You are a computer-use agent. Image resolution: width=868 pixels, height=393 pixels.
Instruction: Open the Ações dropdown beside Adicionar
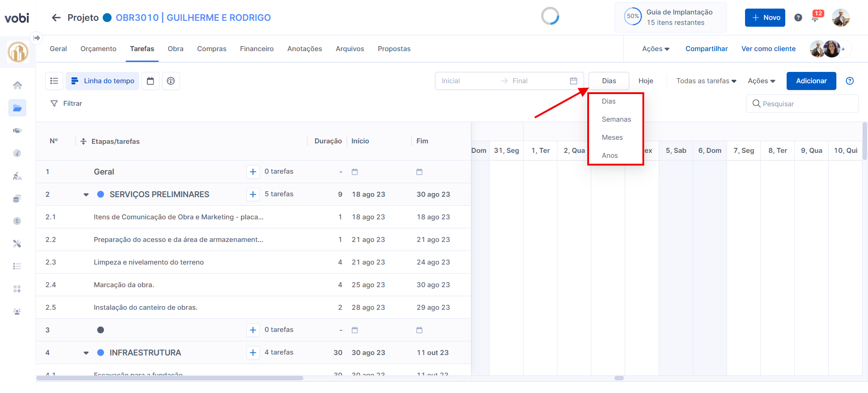click(x=762, y=81)
